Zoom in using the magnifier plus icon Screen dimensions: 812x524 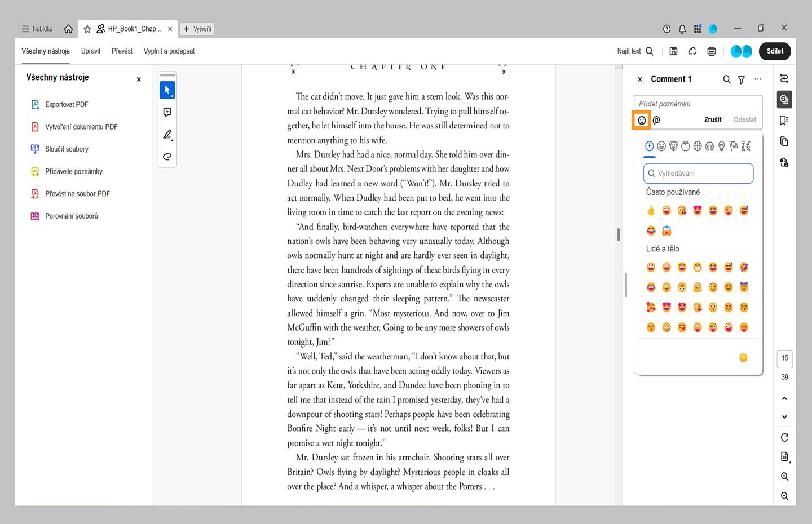click(784, 477)
